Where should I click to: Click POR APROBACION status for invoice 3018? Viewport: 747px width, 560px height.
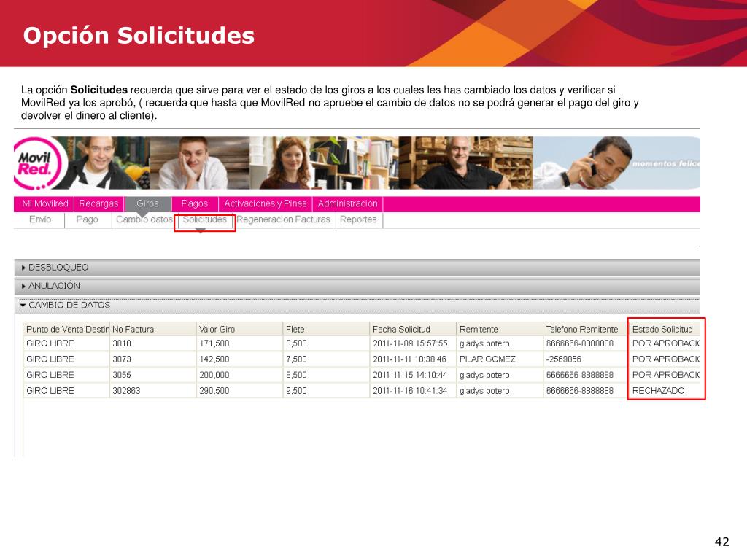point(665,343)
